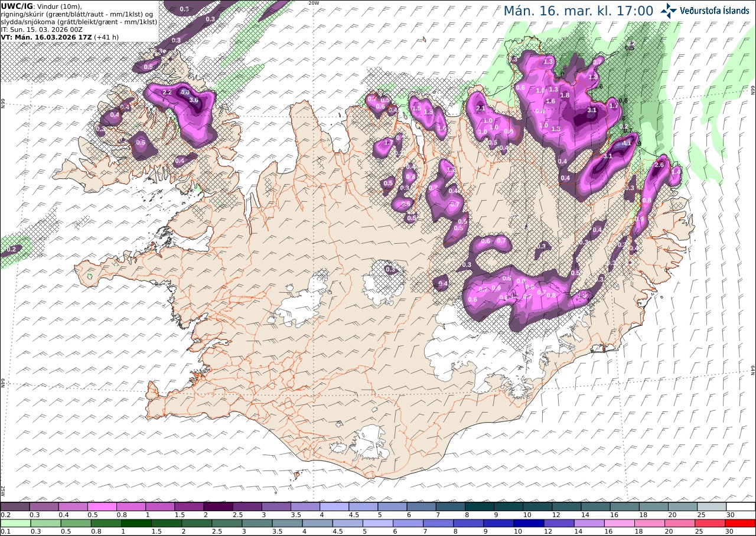Click the '0.1' label under the rain legend
756x536 pixels.
(4, 532)
